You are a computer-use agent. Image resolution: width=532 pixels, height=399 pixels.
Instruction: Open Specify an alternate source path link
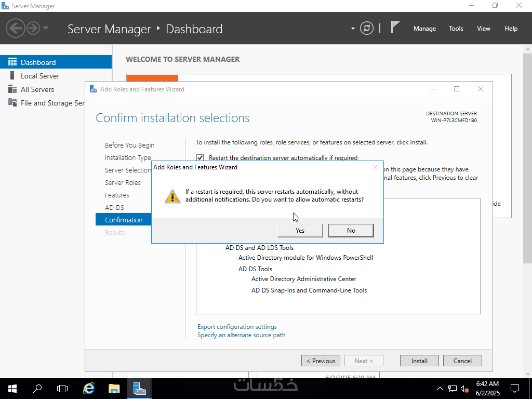(x=241, y=335)
